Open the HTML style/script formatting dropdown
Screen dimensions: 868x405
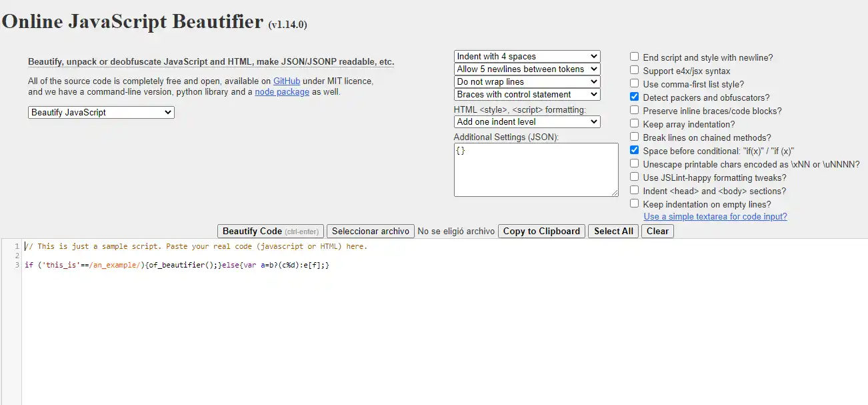point(527,121)
